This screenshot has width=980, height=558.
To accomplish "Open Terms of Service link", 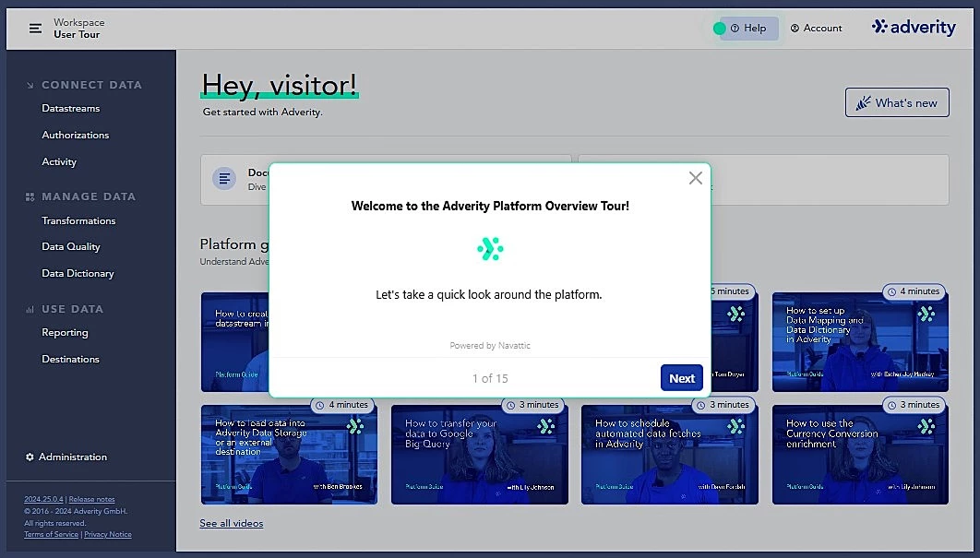I will coord(52,534).
